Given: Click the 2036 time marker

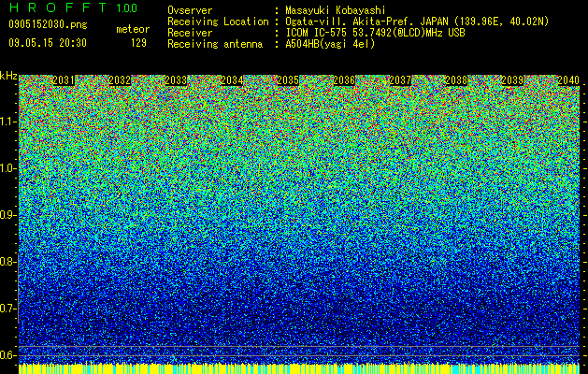Looking at the screenshot, I should (344, 80).
